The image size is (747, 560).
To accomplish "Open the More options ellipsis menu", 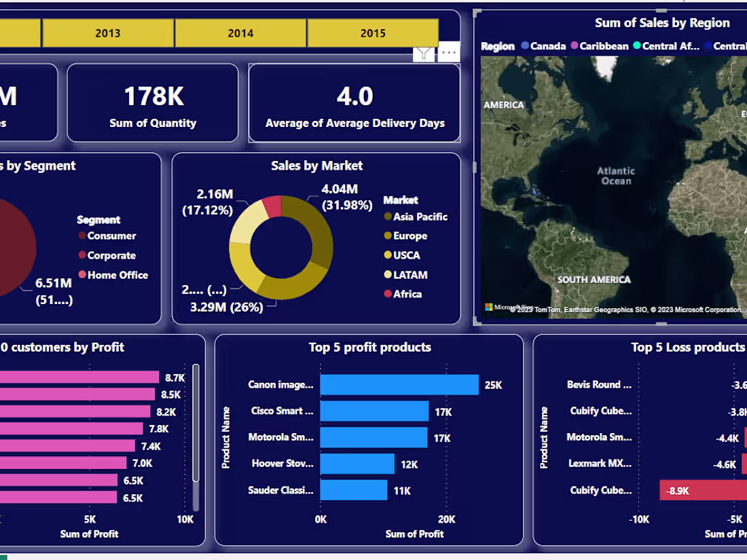I will coord(448,52).
